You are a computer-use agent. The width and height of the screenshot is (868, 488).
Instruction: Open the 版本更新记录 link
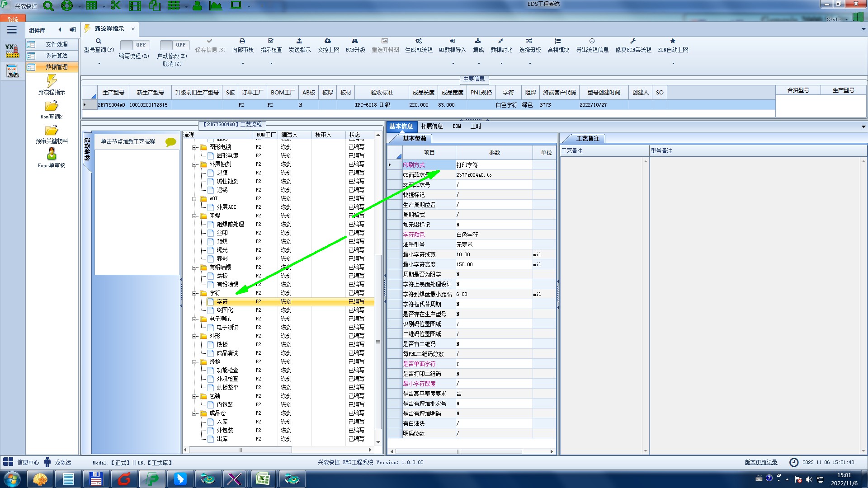[x=761, y=462]
